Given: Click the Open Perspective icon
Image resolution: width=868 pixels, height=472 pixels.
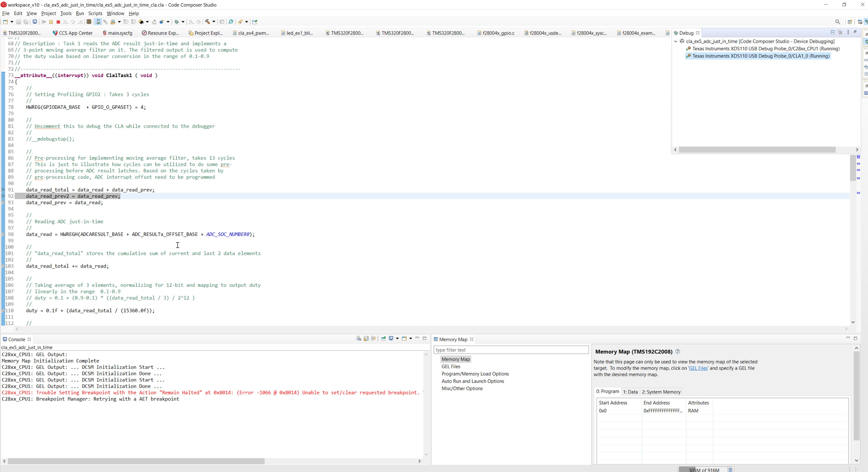Looking at the screenshot, I should (x=850, y=22).
